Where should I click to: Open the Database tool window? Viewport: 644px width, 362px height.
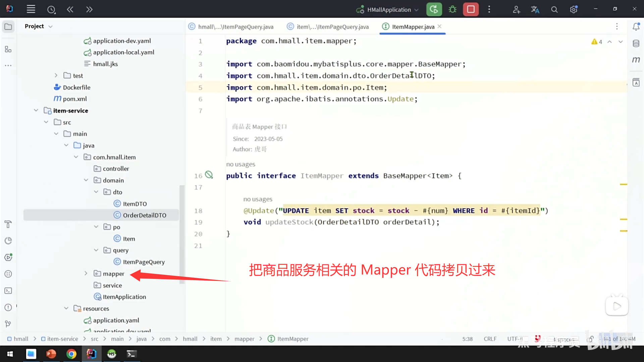(636, 44)
